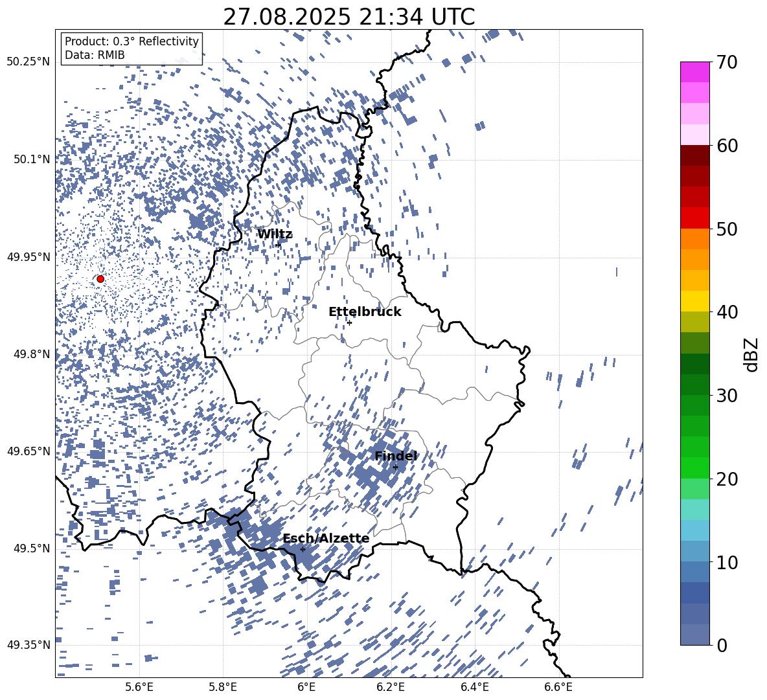
Task: Click the yellow colorbar swatch above 40
Action: (694, 301)
